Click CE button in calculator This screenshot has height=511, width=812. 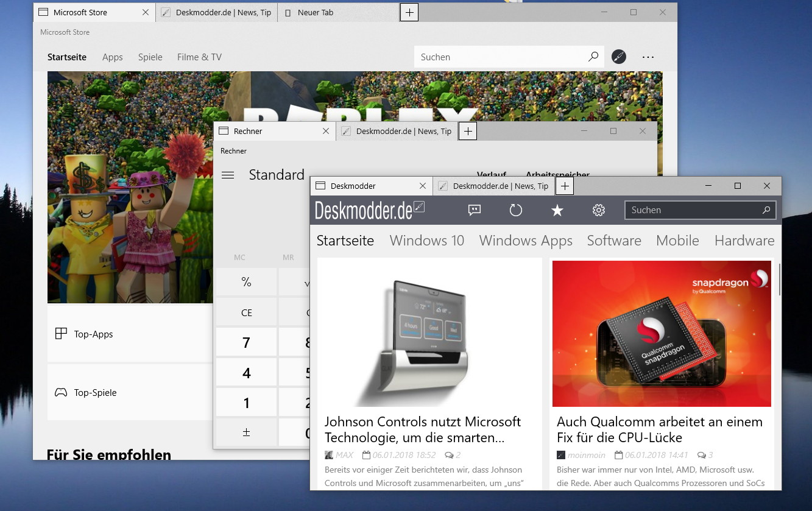[x=246, y=312]
